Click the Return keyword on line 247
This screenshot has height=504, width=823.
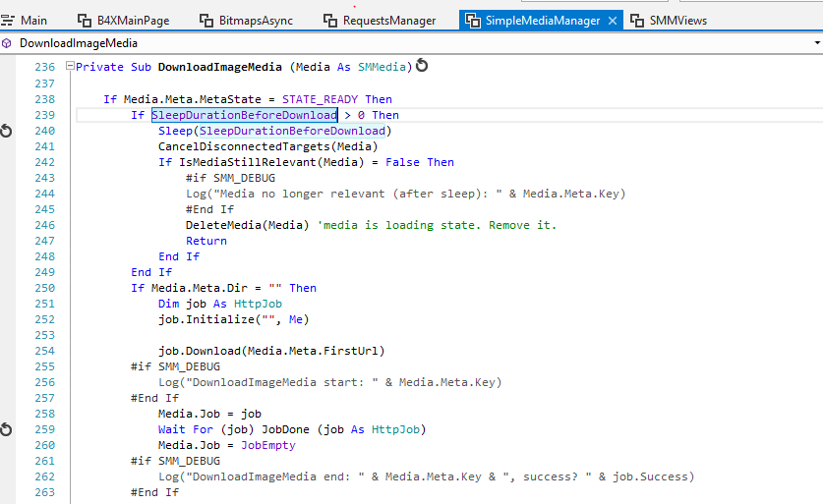coord(206,241)
